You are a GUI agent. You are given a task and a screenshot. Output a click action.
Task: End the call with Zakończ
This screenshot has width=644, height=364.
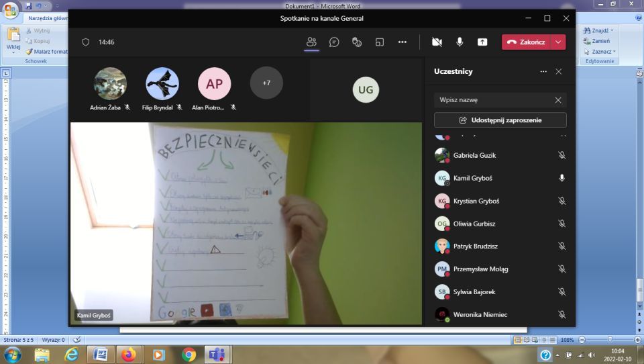coord(527,42)
